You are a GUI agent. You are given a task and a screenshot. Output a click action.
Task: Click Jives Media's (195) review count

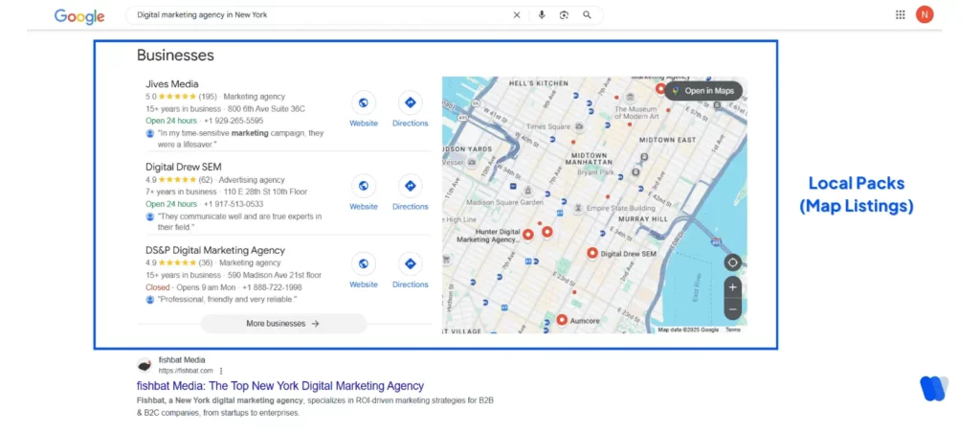pyautogui.click(x=208, y=97)
